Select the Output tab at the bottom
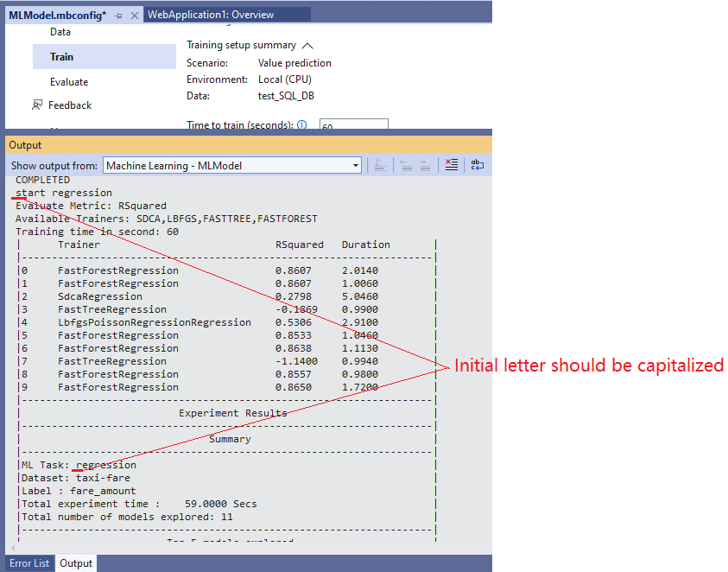728x572 pixels. coord(76,562)
